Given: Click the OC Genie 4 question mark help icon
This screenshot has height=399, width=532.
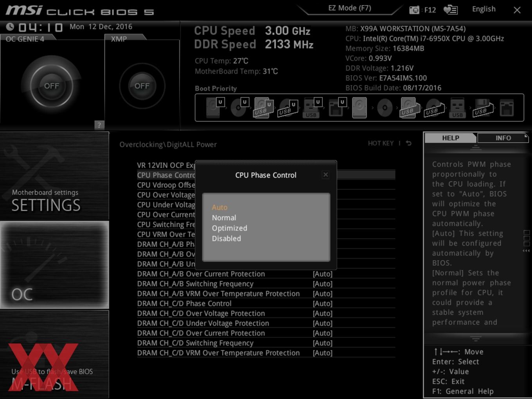Looking at the screenshot, I should pos(99,125).
